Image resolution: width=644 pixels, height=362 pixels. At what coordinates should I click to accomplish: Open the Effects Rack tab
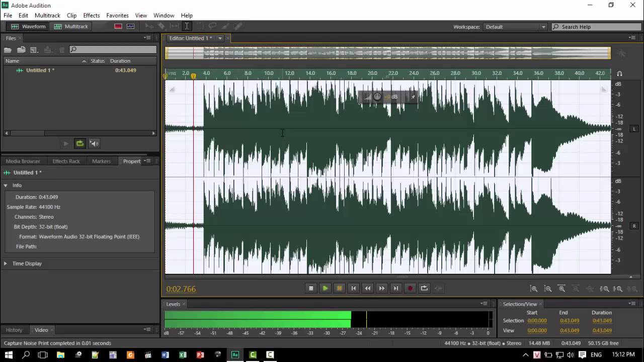pyautogui.click(x=66, y=161)
